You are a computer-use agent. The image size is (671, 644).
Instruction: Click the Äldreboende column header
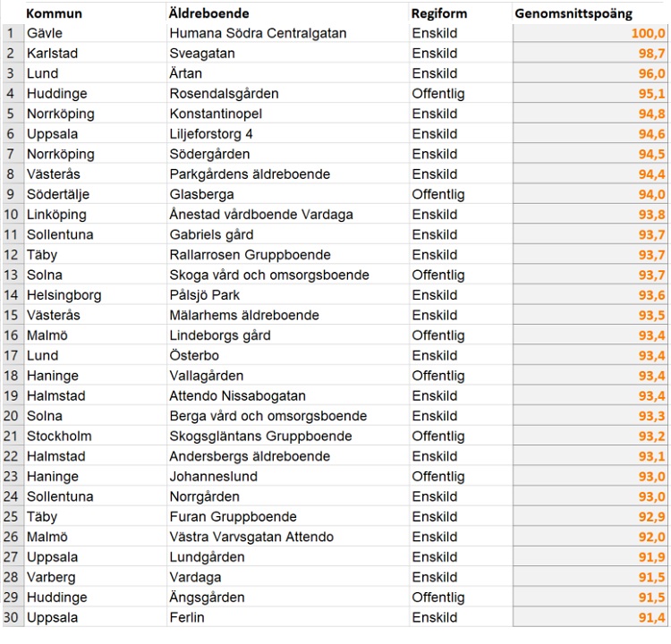coord(208,13)
